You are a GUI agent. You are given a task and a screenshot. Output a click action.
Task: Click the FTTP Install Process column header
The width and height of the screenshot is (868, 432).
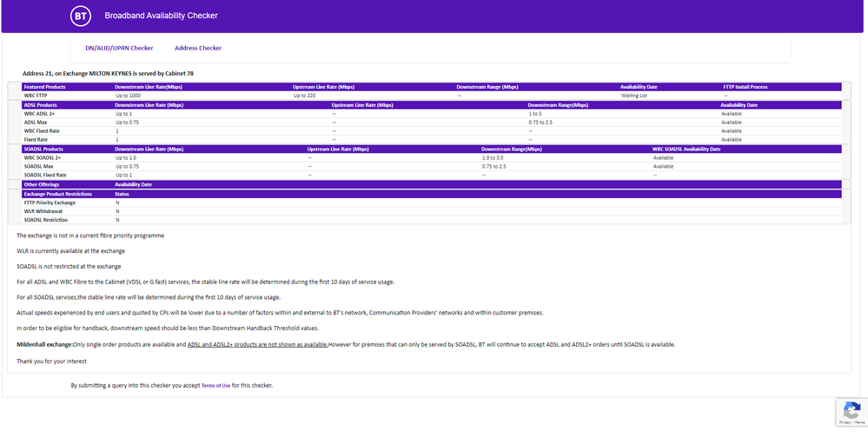click(x=745, y=87)
